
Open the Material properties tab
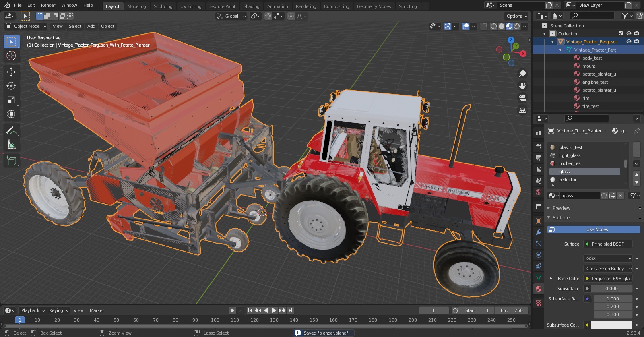(539, 289)
